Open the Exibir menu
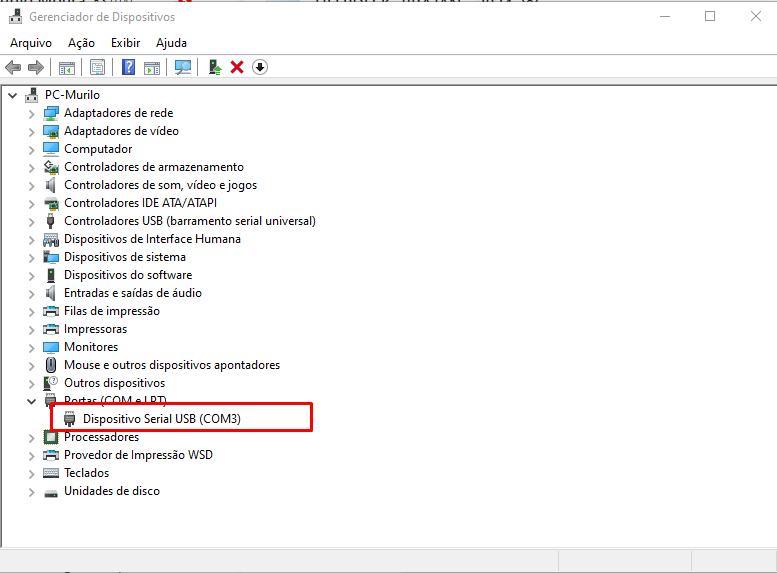This screenshot has width=777, height=573. click(125, 43)
